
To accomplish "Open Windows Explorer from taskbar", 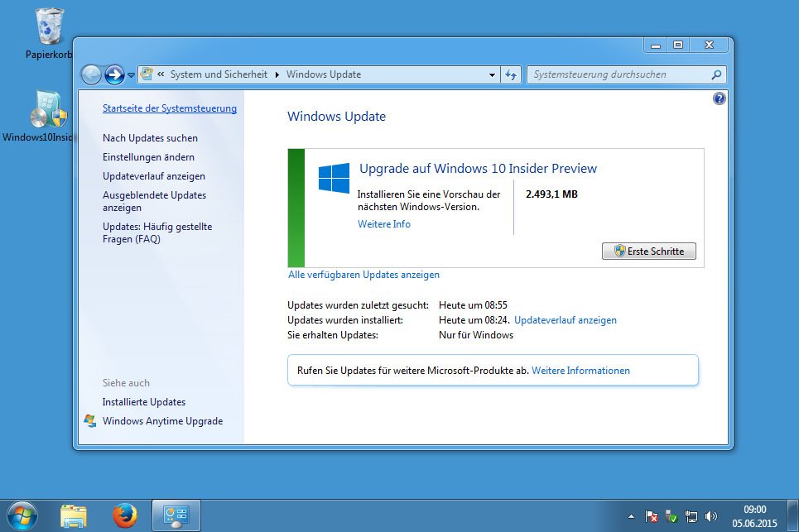I will 74,516.
